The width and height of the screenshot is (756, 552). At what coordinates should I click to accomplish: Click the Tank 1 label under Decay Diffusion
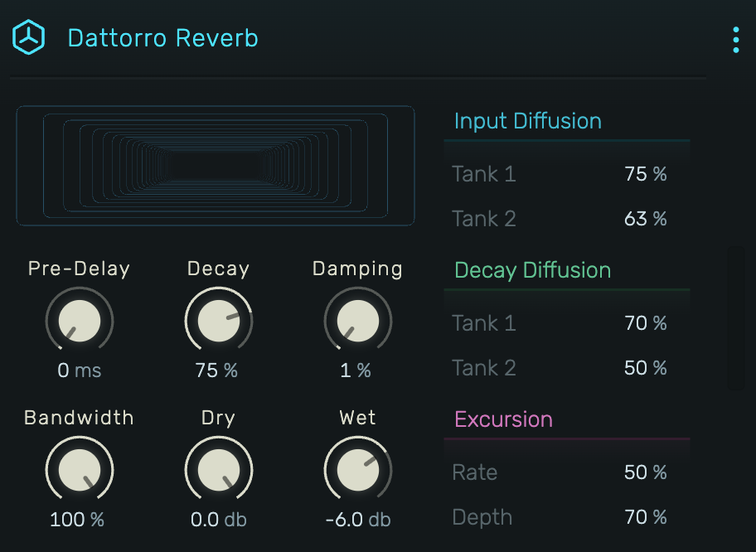(484, 323)
